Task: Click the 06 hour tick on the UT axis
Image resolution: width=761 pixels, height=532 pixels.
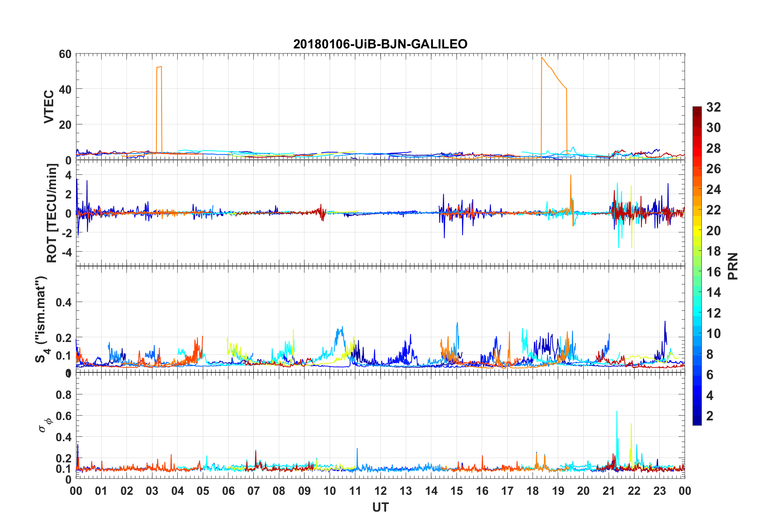Action: (228, 491)
